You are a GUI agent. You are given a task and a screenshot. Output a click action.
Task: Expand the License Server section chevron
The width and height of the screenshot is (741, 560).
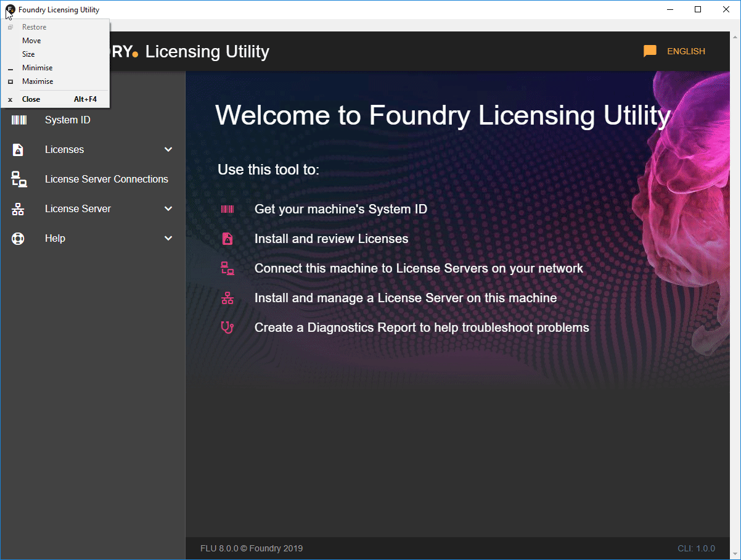[168, 208]
